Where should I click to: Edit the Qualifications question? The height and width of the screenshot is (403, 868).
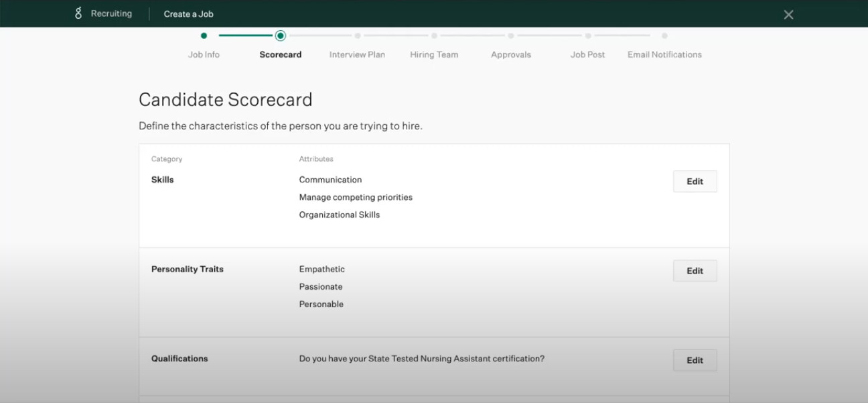(x=695, y=360)
